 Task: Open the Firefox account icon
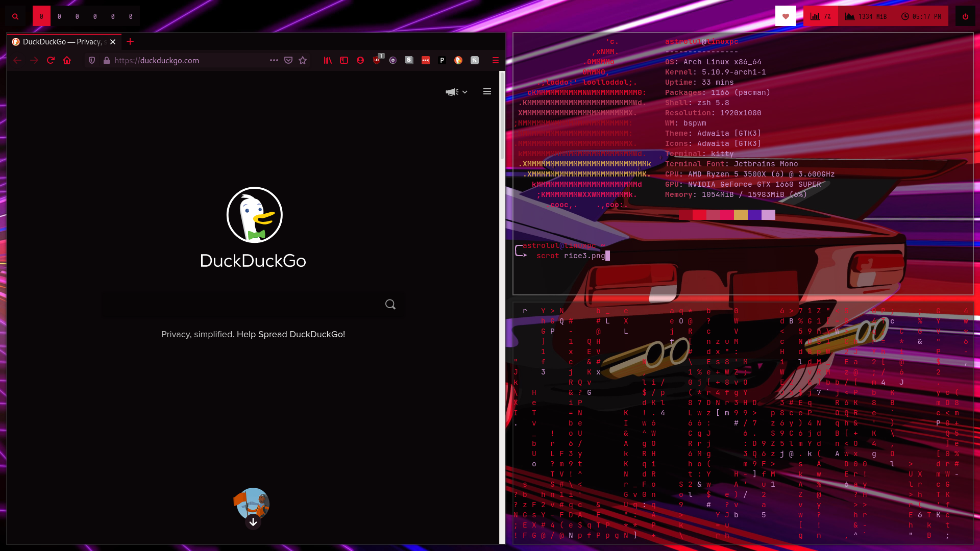(360, 60)
